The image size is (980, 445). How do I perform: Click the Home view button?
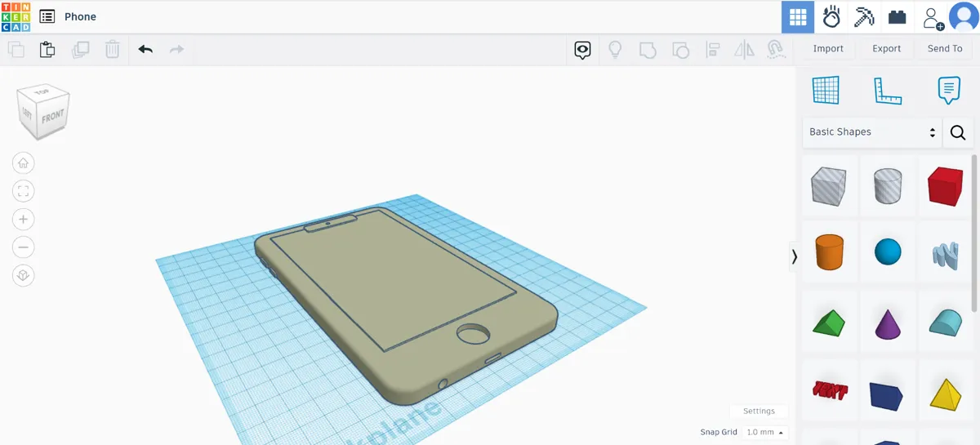(x=23, y=163)
